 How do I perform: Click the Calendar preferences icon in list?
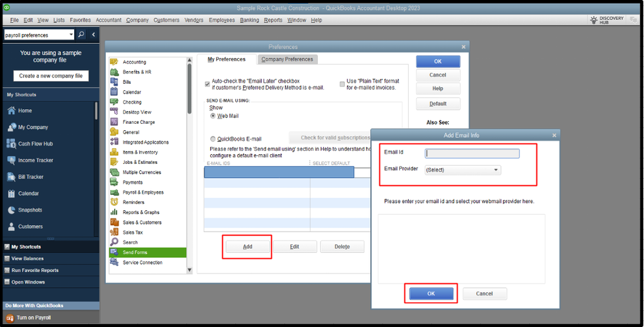tap(114, 92)
